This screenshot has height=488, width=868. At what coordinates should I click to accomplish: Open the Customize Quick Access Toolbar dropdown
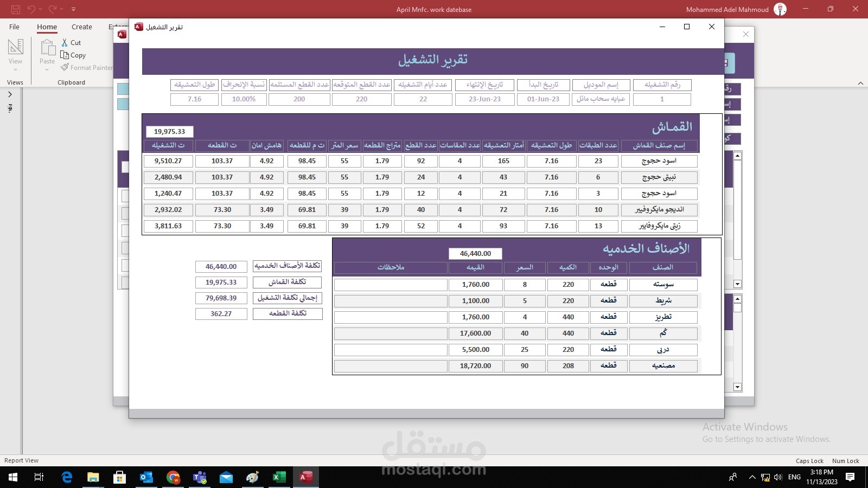tap(73, 9)
